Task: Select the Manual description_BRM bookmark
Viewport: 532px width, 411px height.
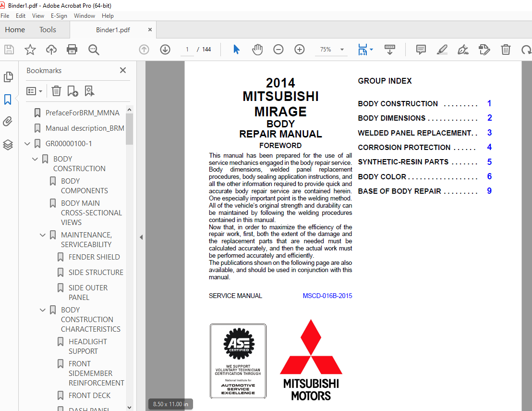Action: pos(85,128)
